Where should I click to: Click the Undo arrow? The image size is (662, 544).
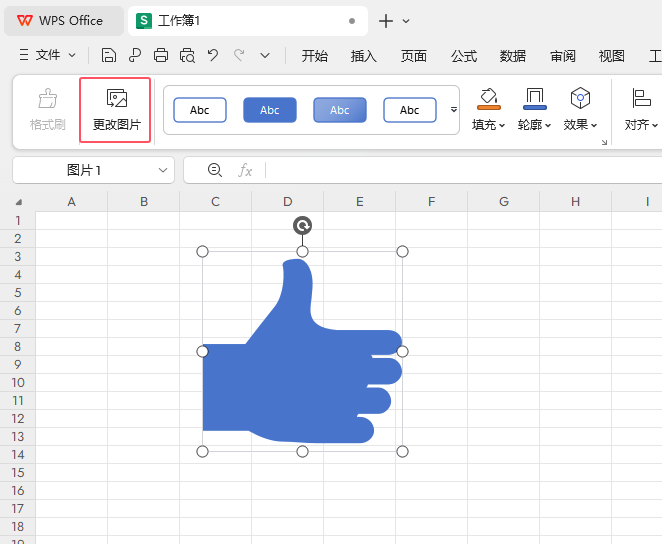coord(213,55)
